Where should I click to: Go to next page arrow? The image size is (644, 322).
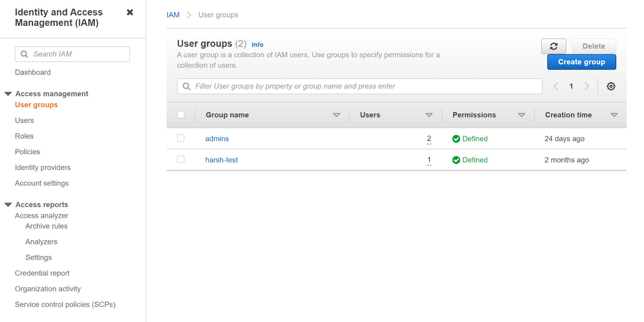coord(586,86)
